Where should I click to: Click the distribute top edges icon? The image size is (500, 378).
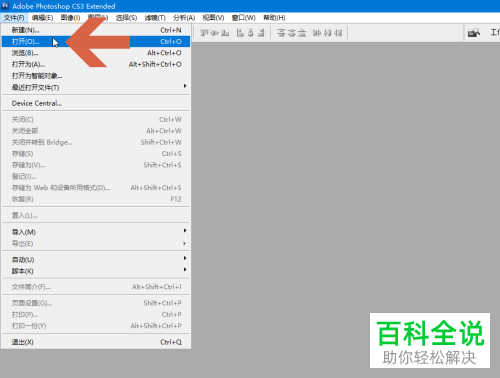(281, 33)
